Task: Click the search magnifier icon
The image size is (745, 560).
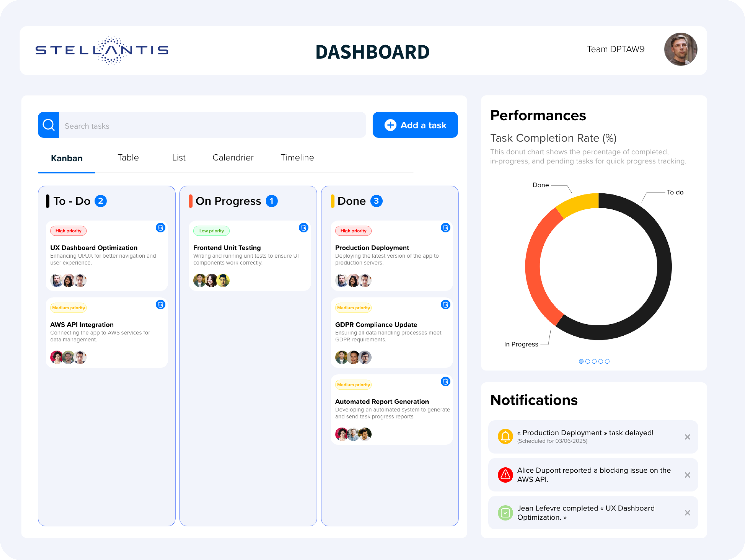Action: click(49, 125)
